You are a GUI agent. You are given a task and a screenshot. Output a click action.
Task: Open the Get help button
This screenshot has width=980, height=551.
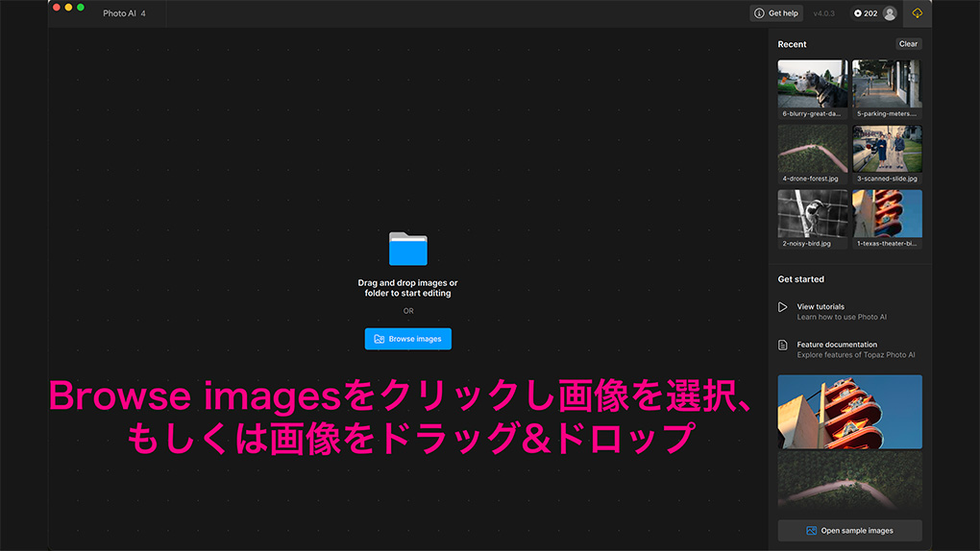click(x=776, y=13)
